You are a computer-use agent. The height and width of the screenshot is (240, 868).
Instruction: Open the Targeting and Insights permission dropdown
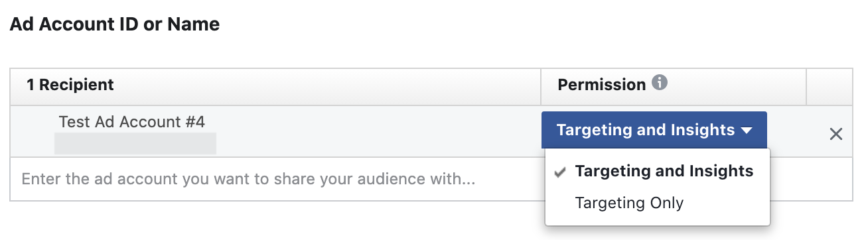(654, 130)
